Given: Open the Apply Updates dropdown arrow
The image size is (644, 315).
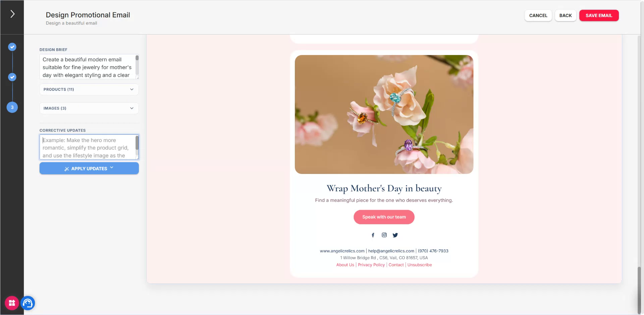Looking at the screenshot, I should point(112,168).
